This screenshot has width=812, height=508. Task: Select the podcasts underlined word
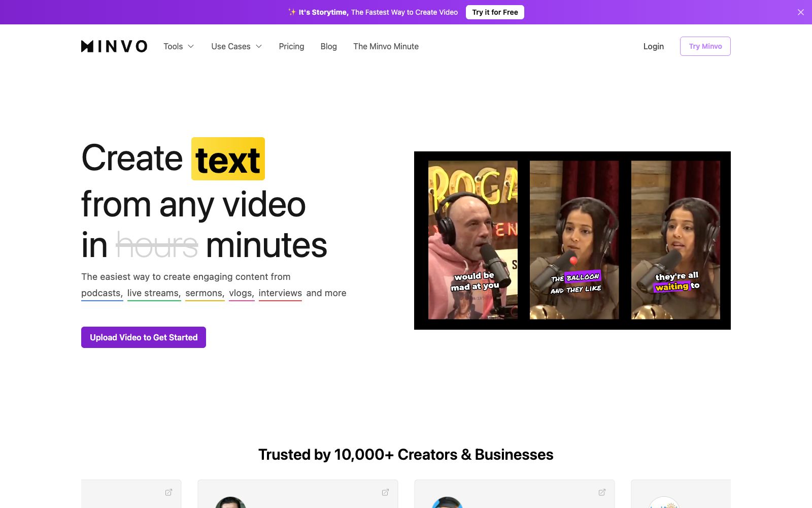click(x=102, y=294)
